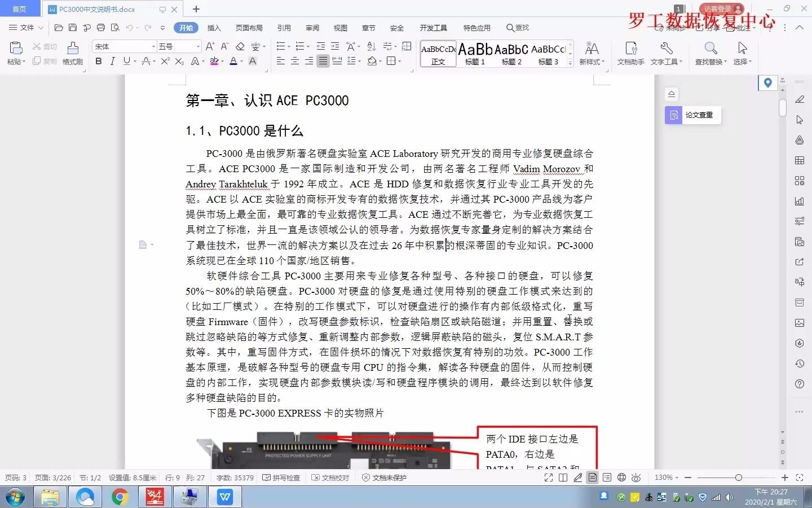Screen dimensions: 812x508
Task: Open the 审阅 ribbon tab
Action: pos(313,27)
